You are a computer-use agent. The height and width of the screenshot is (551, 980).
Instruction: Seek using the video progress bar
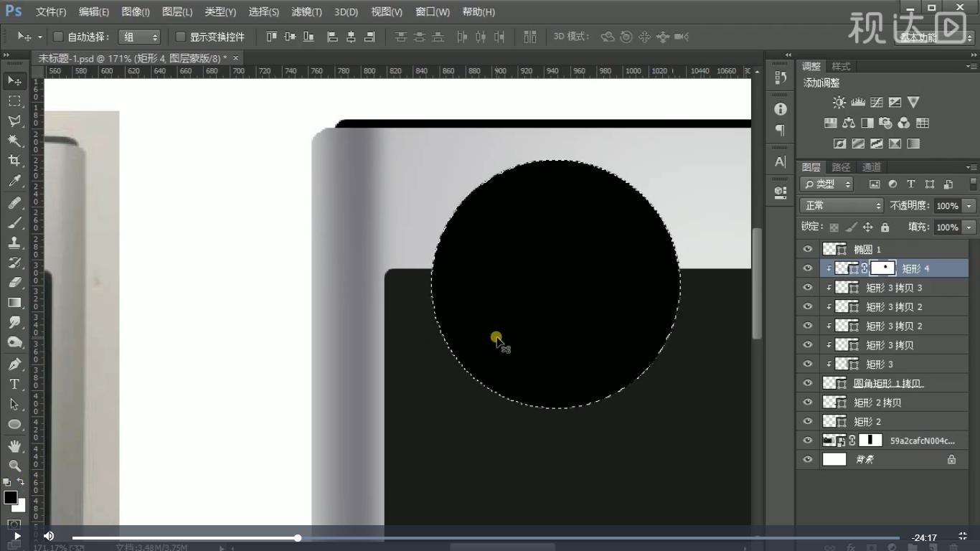[x=486, y=537]
